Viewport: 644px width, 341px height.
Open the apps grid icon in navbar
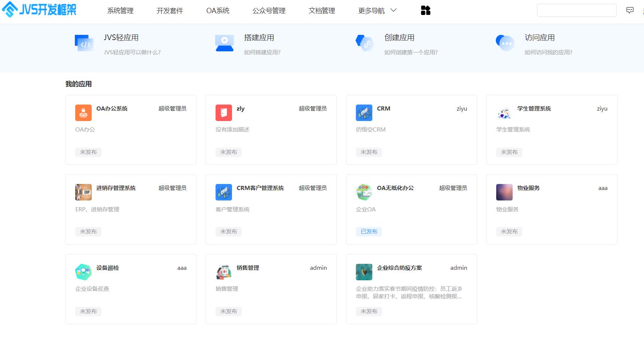(425, 10)
